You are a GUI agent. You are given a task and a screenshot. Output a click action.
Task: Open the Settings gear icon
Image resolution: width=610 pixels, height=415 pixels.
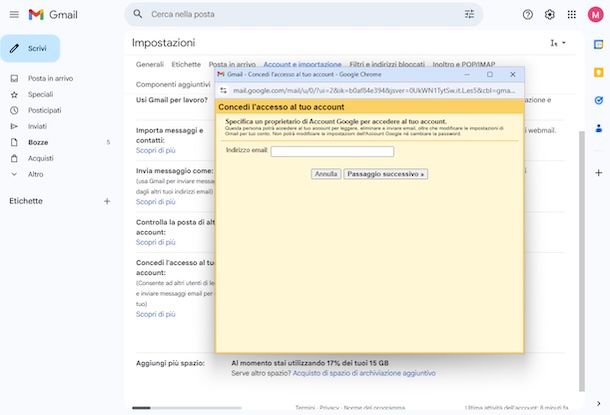[549, 15]
